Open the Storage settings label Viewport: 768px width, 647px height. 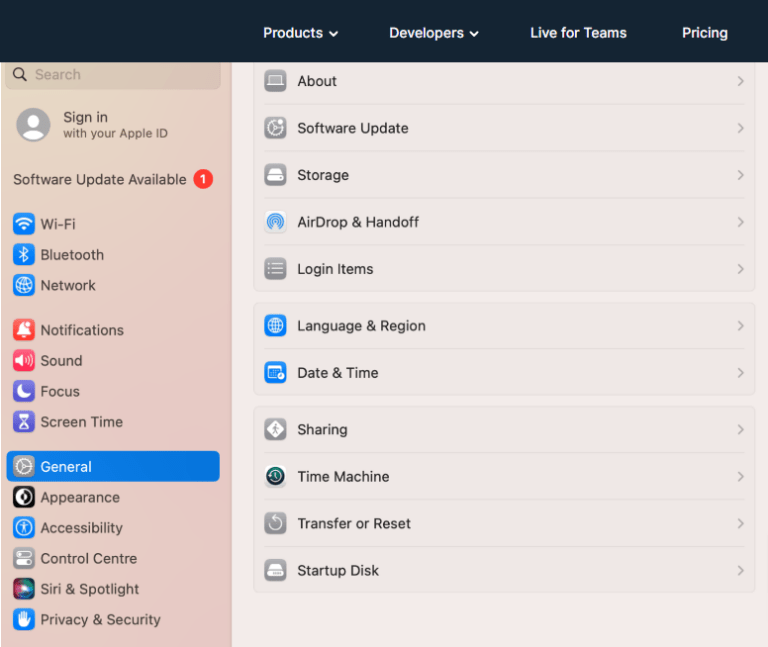323,175
